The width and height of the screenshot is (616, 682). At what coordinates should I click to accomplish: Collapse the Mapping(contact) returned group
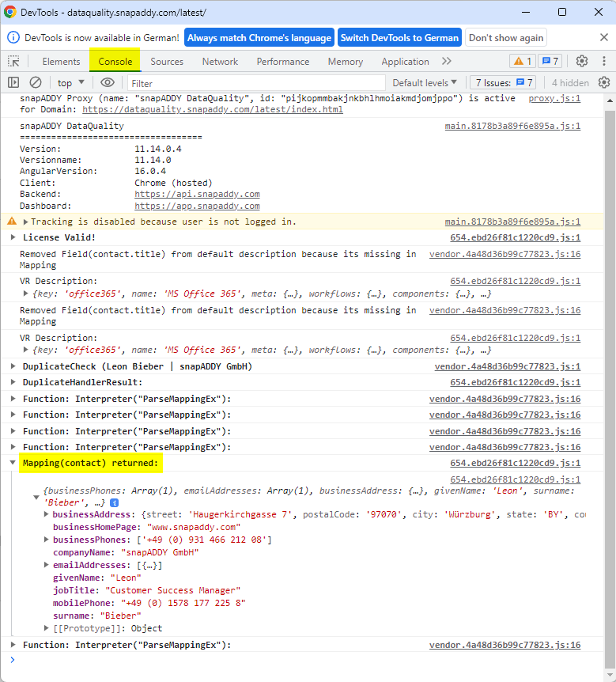click(x=13, y=463)
